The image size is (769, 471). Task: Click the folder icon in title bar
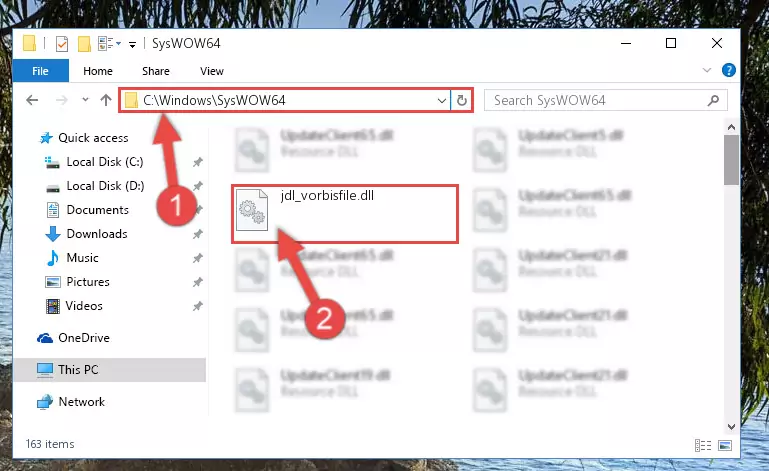[x=29, y=43]
